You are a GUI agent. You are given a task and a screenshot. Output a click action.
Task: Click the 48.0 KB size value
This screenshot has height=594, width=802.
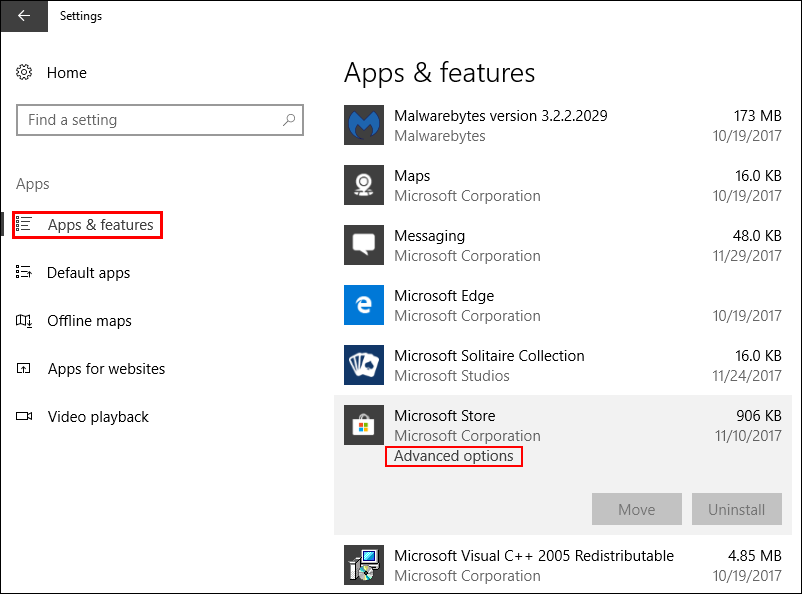pos(757,236)
